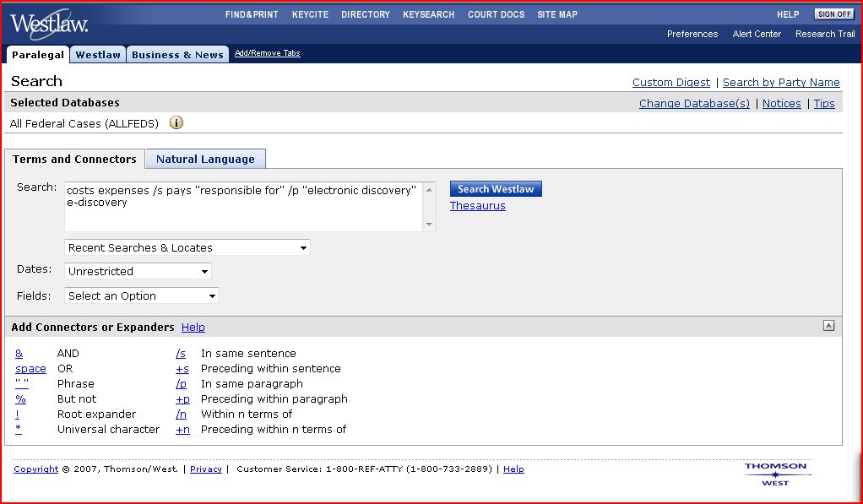Screen dimensions: 863x504
Task: Click the Add/Remove Tabs link
Action: pyautogui.click(x=267, y=53)
